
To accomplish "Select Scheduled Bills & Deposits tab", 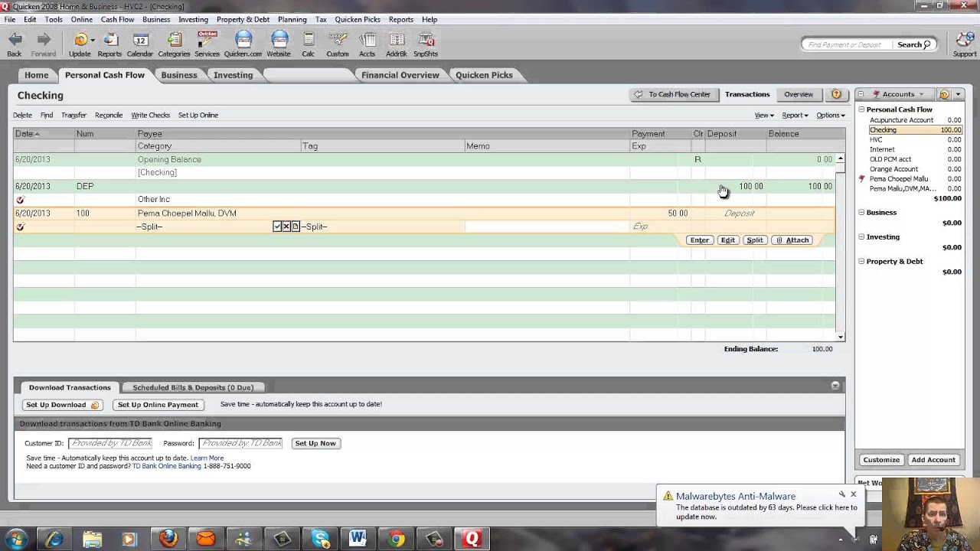I will coord(193,387).
